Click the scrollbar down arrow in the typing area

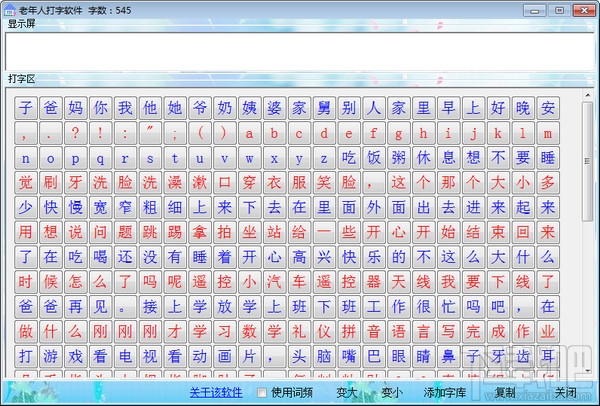click(587, 371)
